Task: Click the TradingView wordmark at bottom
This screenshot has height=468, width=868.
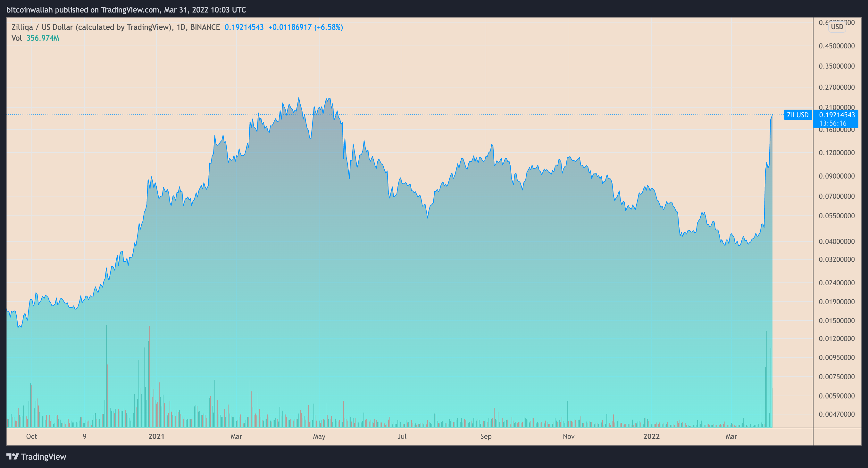Action: 44,456
